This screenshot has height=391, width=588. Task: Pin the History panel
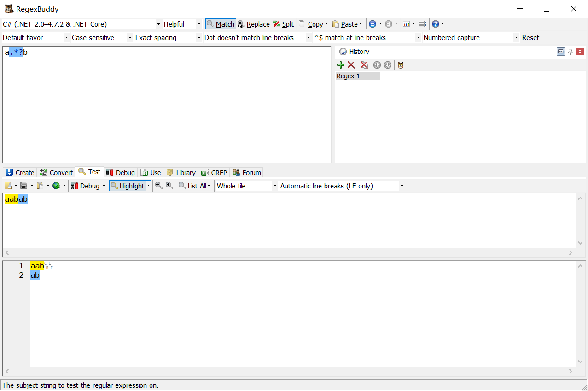coord(571,52)
